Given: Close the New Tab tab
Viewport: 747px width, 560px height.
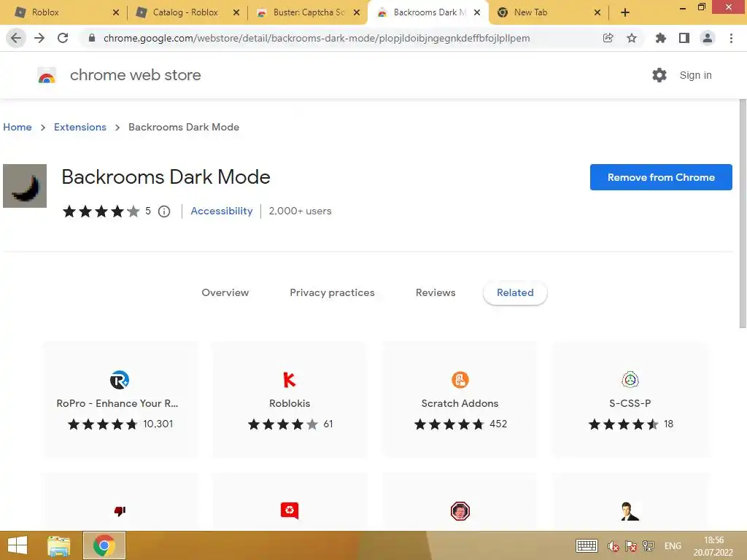Looking at the screenshot, I should point(597,13).
